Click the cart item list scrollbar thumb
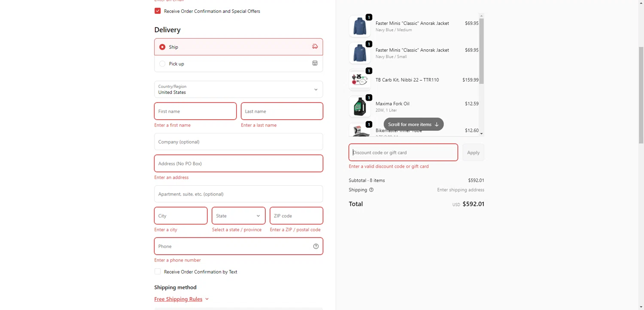The image size is (644, 310). pyautogui.click(x=481, y=51)
